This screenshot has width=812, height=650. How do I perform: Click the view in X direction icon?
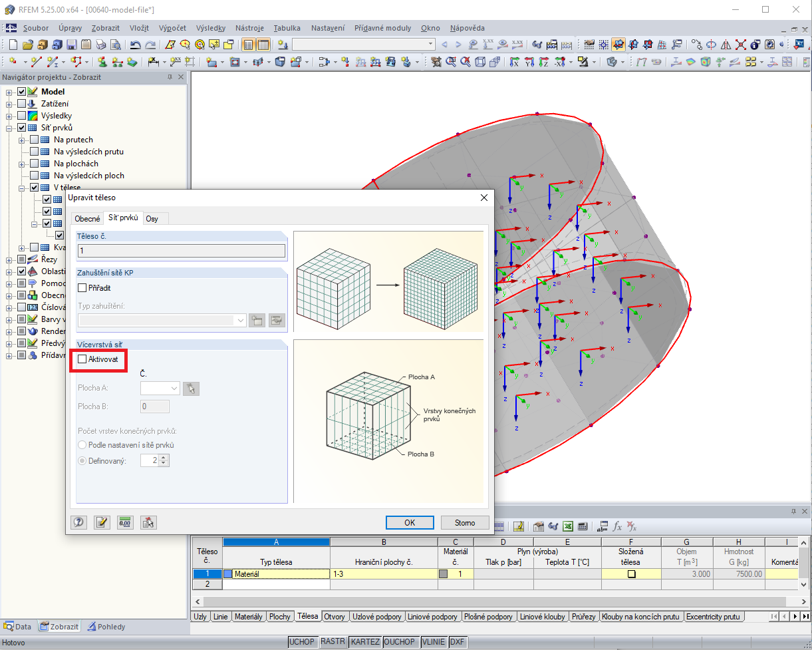(x=515, y=62)
